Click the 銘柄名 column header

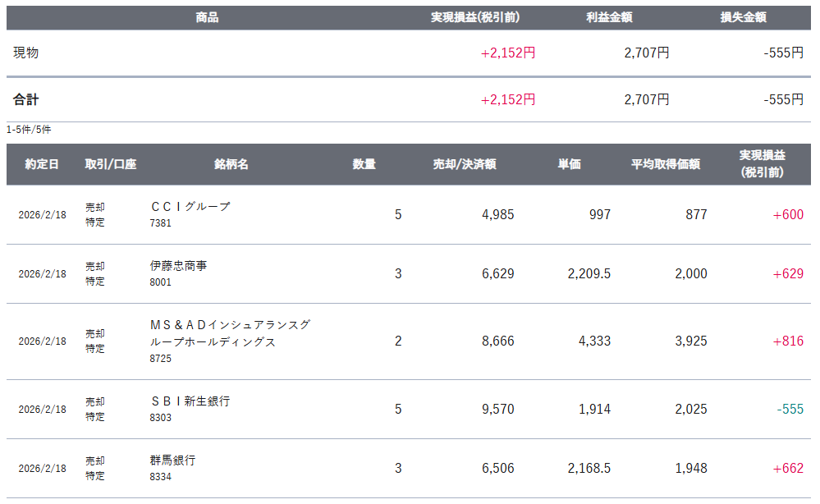[231, 164]
